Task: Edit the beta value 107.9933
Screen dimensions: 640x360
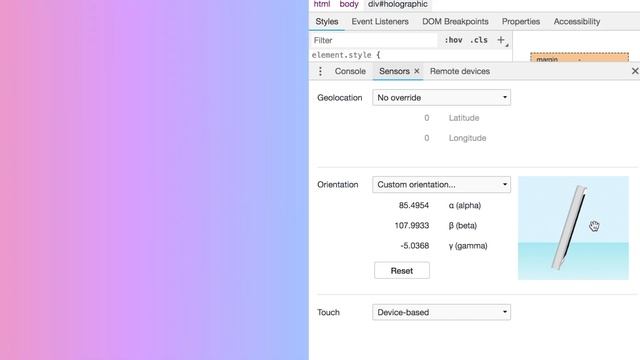Action: point(412,225)
